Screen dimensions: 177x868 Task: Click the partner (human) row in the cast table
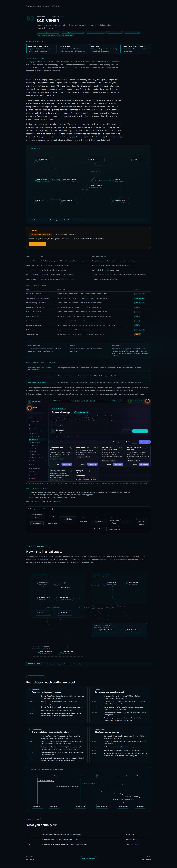[88, 275]
